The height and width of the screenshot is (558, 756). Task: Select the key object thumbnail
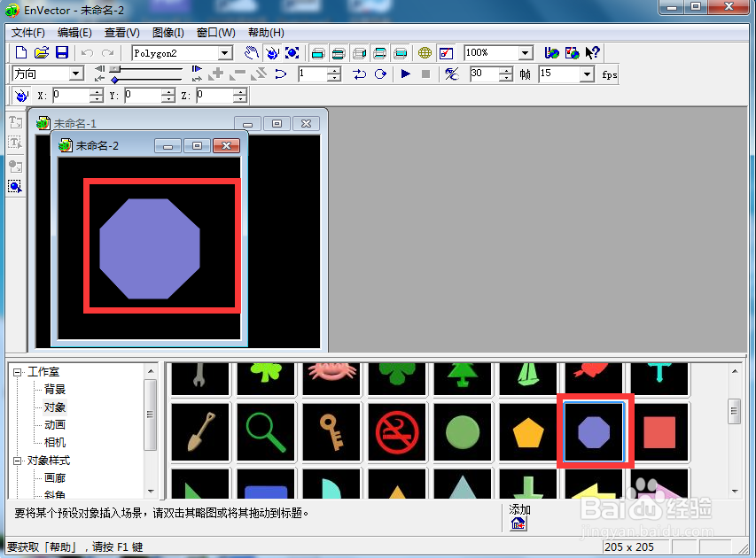[x=331, y=432]
